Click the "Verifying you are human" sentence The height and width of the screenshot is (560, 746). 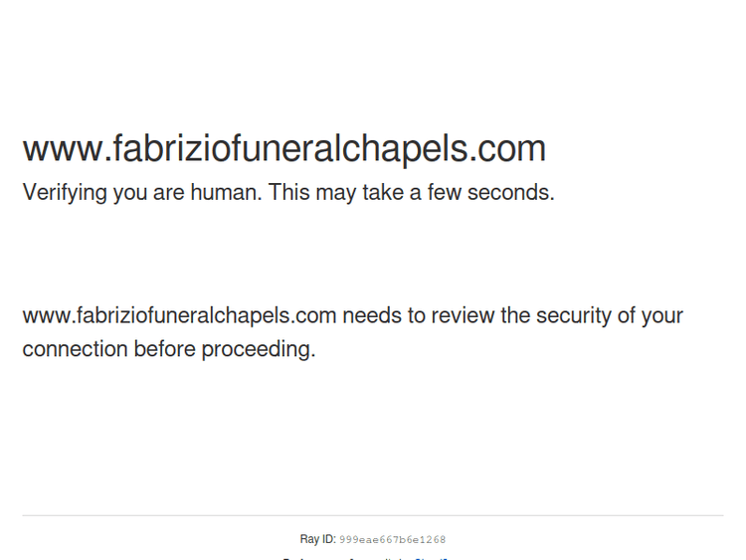pos(141,192)
